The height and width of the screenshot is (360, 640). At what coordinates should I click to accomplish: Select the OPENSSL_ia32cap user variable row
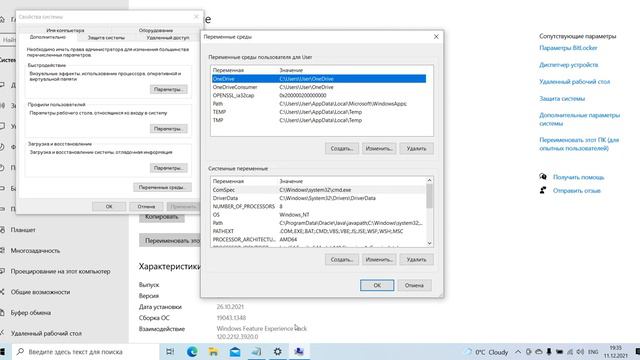319,95
